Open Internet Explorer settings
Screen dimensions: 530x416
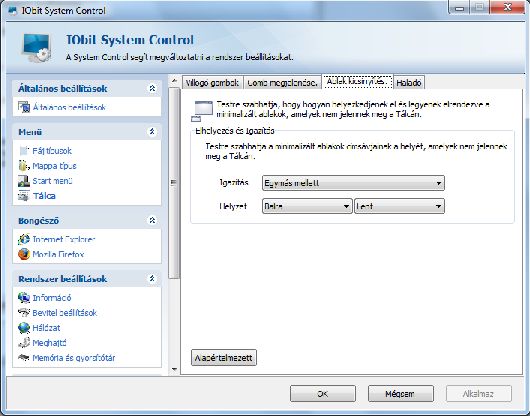(64, 239)
